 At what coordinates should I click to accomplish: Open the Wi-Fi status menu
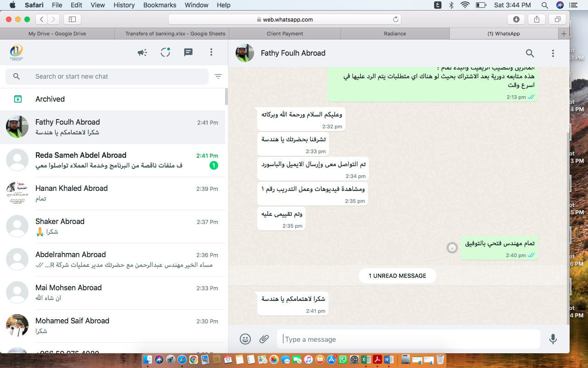(x=465, y=5)
